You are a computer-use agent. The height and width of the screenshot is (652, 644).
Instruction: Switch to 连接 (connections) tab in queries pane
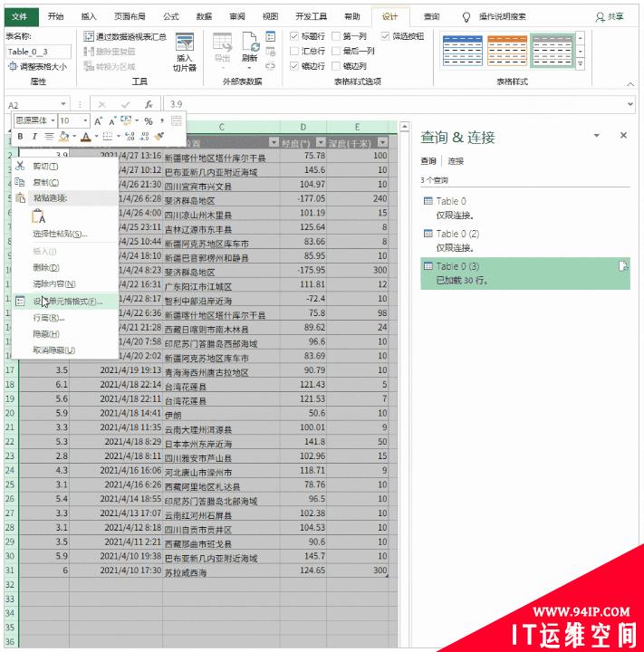pyautogui.click(x=456, y=161)
